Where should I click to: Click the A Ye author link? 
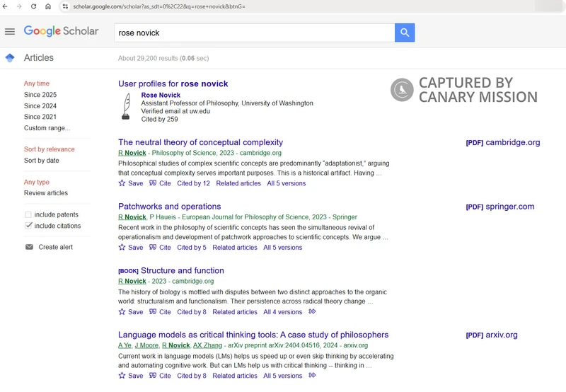[125, 345]
